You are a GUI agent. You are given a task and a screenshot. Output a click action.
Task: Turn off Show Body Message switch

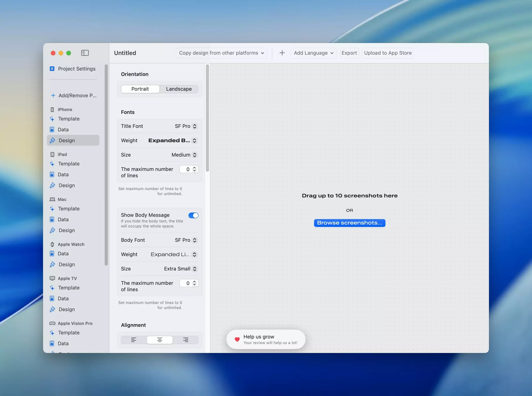click(193, 215)
